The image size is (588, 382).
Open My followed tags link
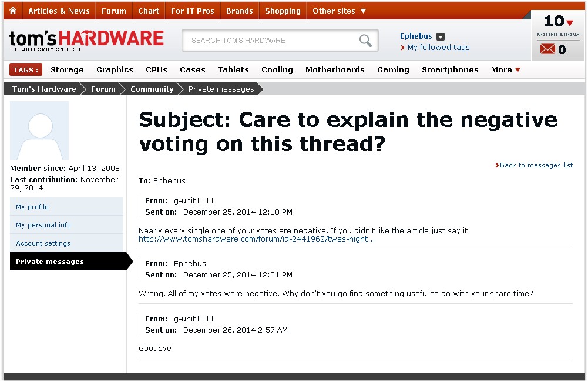pyautogui.click(x=438, y=47)
